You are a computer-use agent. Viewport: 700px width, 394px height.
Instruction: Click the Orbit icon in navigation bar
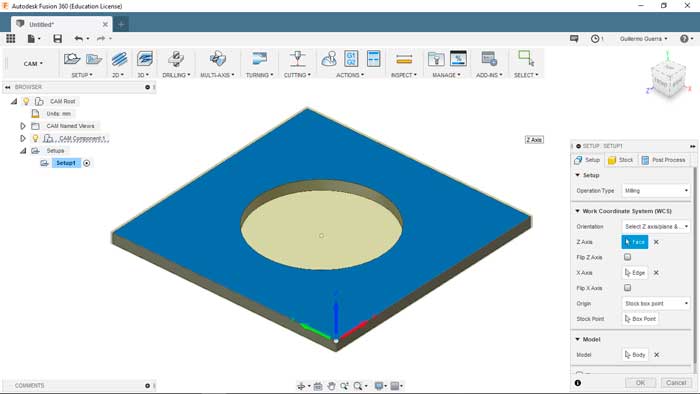[x=301, y=386]
